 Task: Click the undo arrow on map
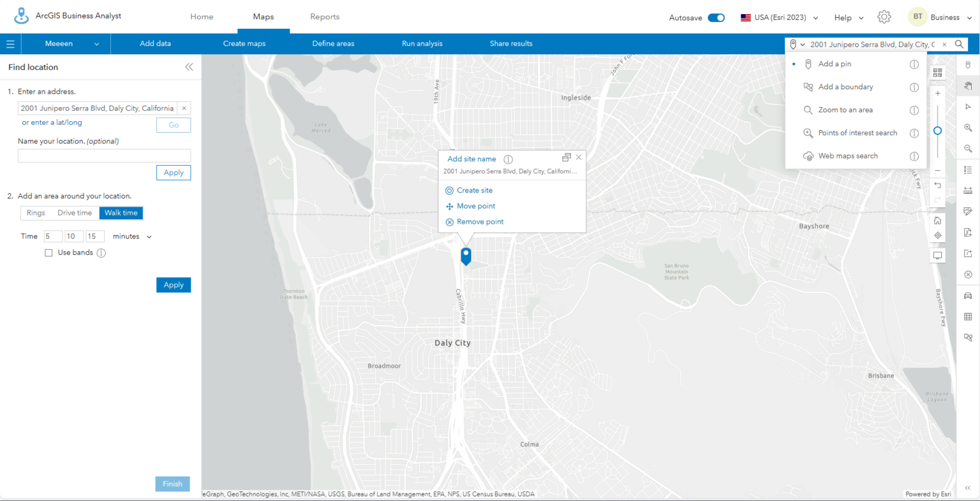point(937,185)
